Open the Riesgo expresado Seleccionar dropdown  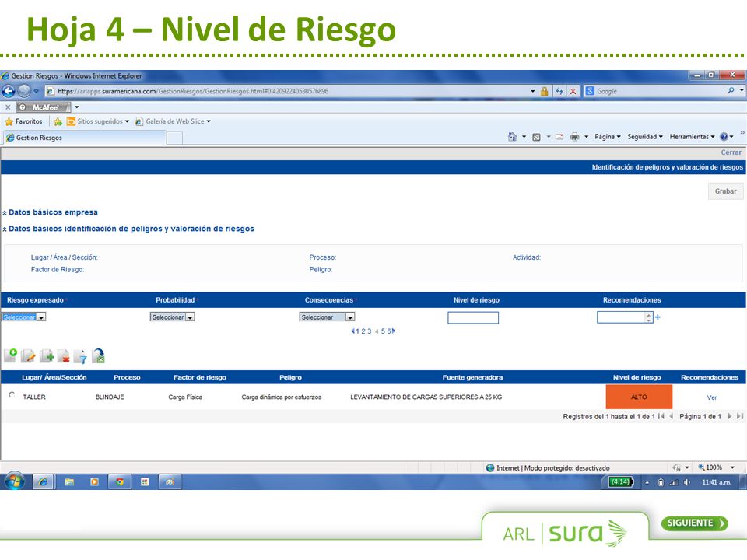[24, 317]
